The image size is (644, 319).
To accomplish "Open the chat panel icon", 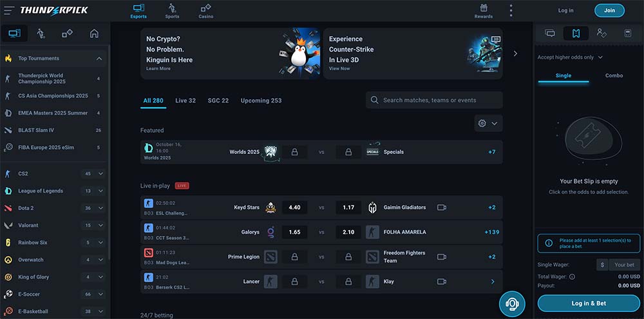I will [x=550, y=34].
